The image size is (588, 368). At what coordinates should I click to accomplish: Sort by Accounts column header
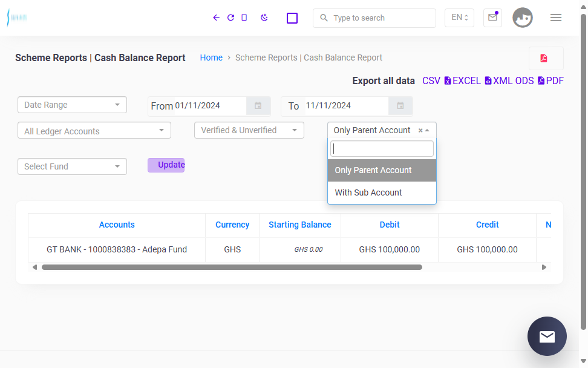117,225
